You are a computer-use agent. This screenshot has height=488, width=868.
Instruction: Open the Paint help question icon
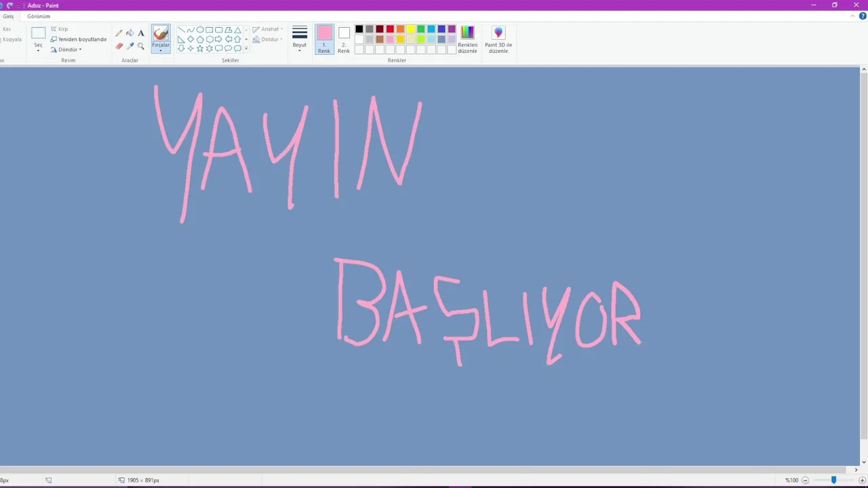point(863,16)
